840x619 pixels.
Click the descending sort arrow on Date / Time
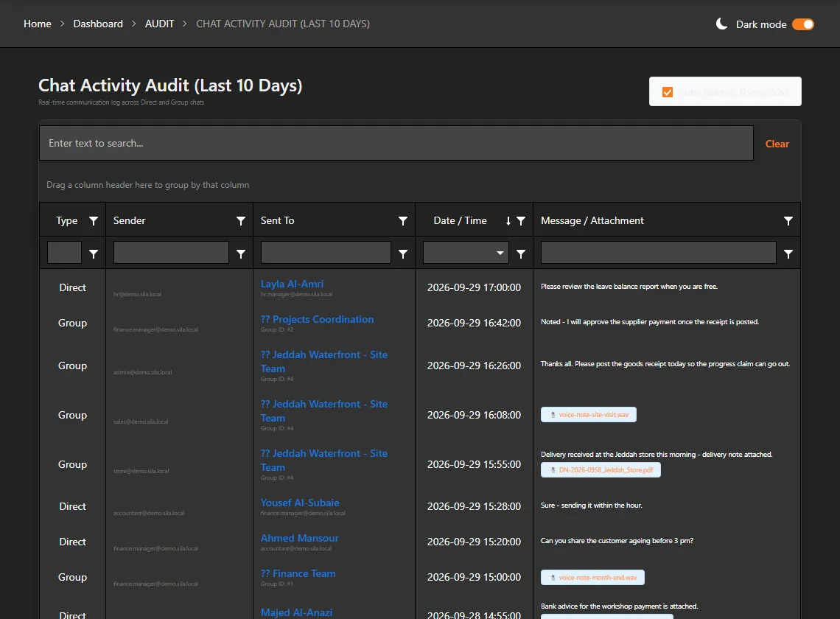coord(508,221)
